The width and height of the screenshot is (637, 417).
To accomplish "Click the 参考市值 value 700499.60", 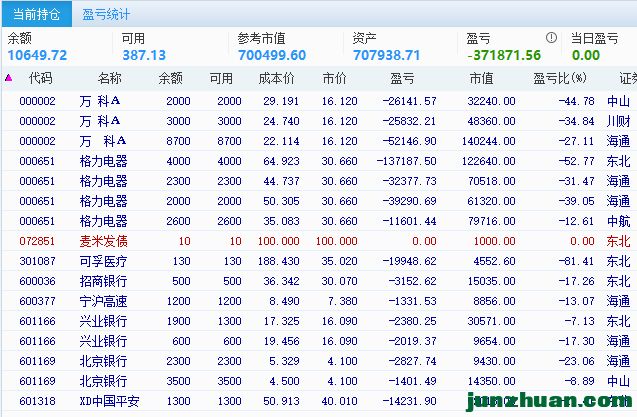I will coord(272,55).
